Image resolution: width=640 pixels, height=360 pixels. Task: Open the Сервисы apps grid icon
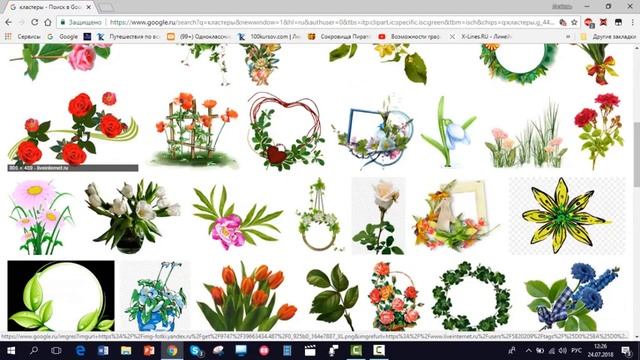pos(8,37)
